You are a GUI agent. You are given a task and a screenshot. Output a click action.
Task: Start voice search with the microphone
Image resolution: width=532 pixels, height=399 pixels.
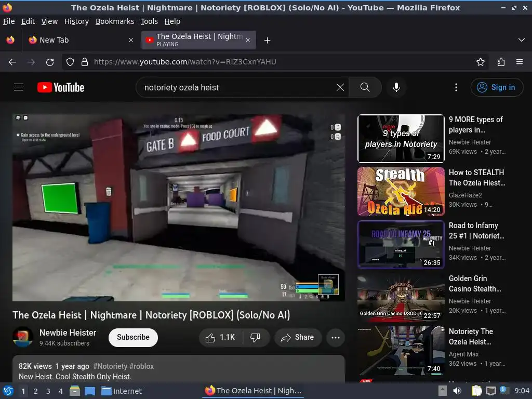(396, 87)
